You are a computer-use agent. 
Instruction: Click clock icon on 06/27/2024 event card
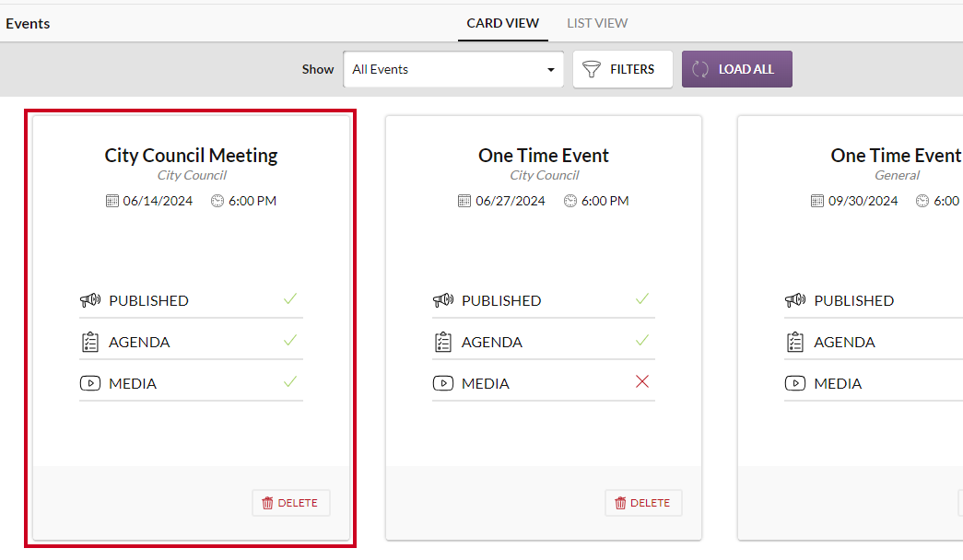pyautogui.click(x=570, y=201)
